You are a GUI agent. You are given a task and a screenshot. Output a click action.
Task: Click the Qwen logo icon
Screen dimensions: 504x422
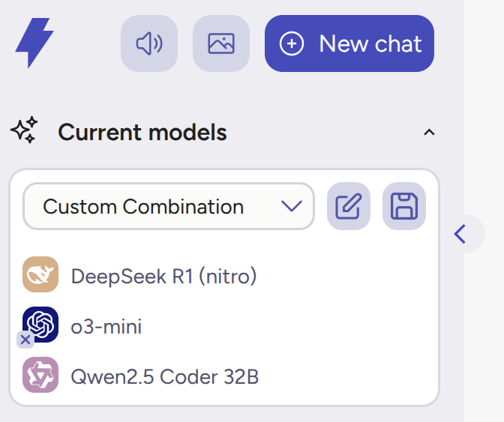tap(40, 375)
